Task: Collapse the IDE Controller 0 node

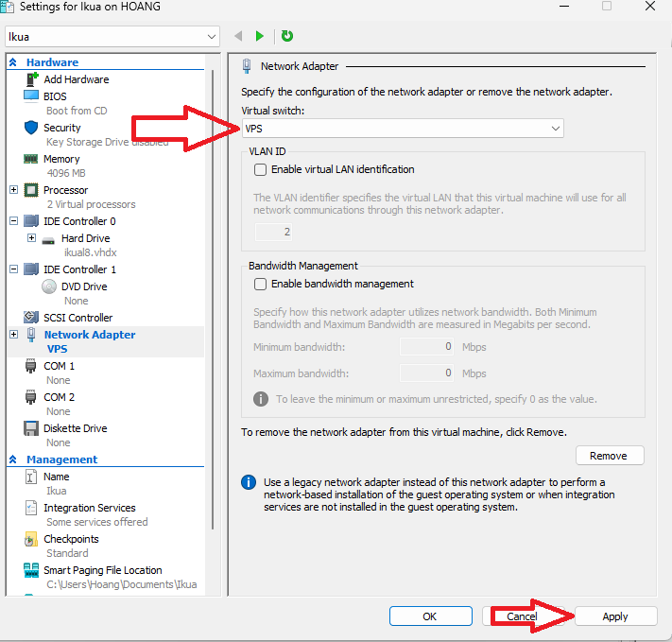Action: (14, 221)
